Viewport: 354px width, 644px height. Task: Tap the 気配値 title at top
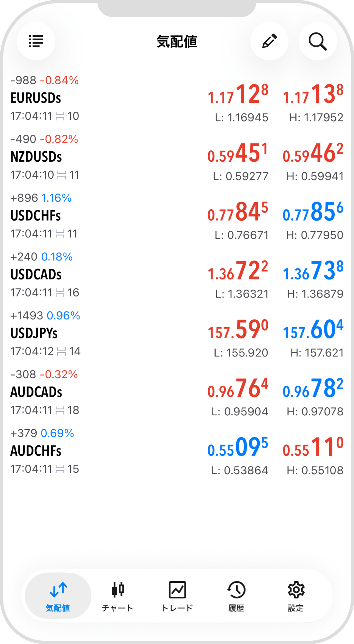[177, 42]
